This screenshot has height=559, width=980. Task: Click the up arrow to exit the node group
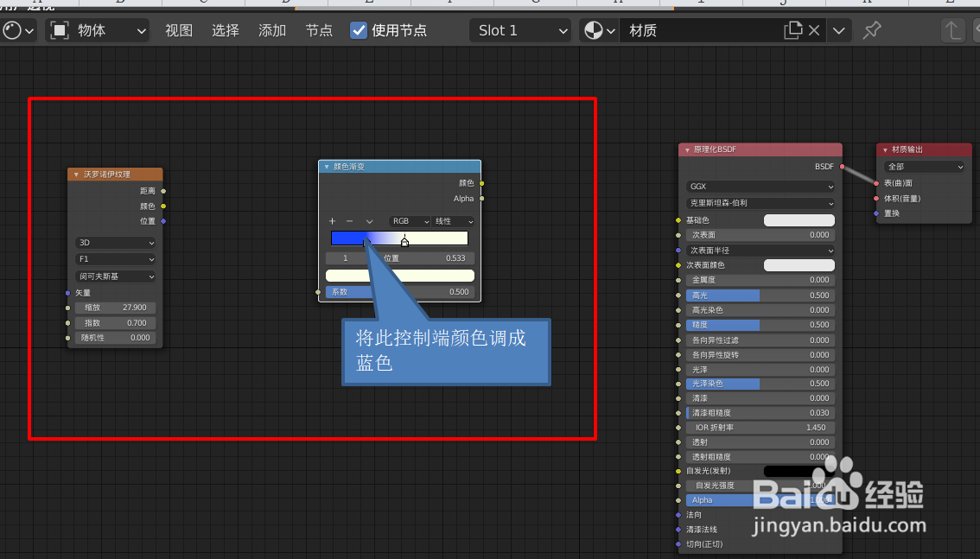(952, 29)
